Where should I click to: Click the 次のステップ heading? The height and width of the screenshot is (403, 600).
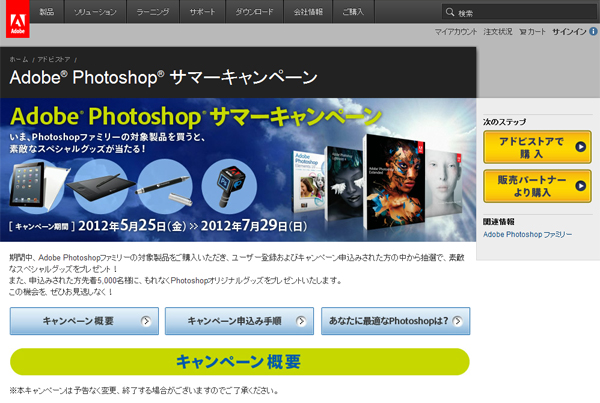(504, 122)
